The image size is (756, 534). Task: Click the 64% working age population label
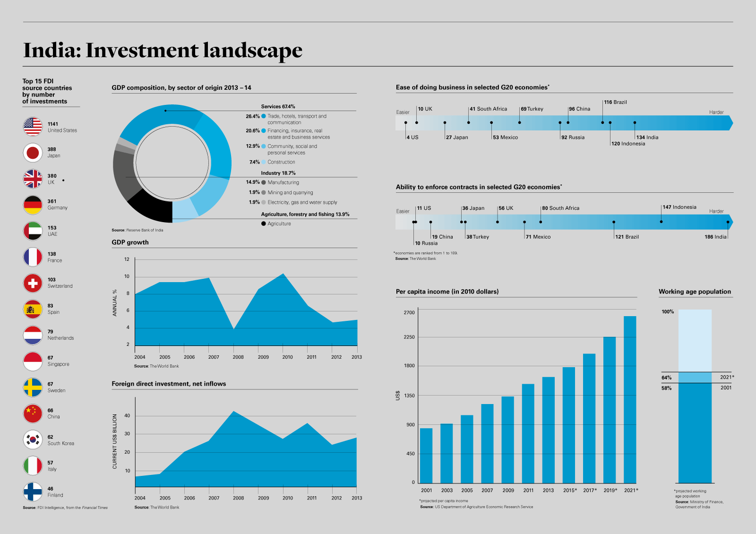click(666, 378)
